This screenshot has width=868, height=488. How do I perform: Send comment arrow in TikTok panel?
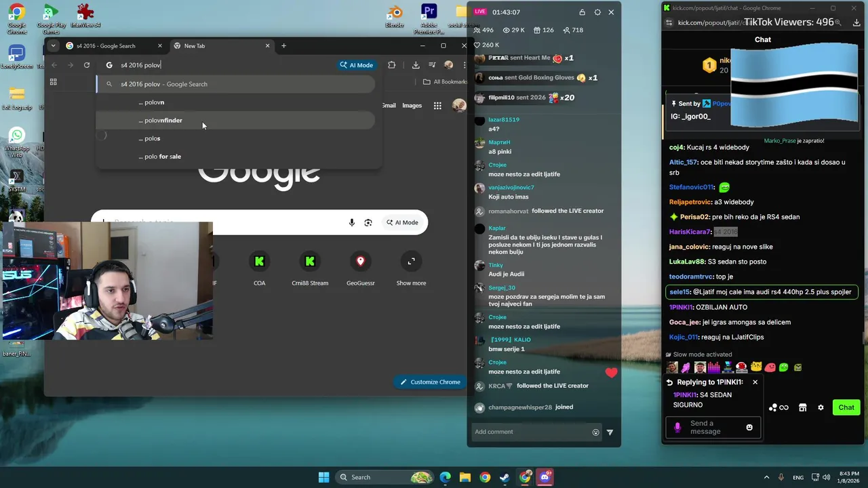tap(610, 432)
